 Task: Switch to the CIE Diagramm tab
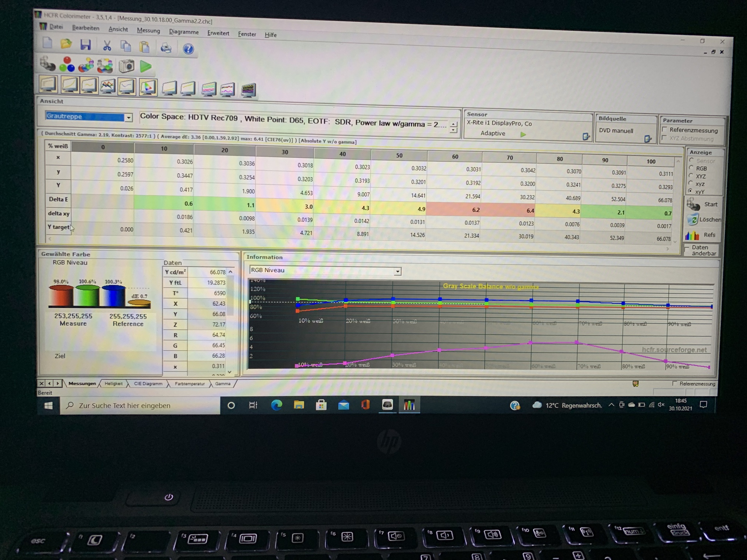click(148, 383)
